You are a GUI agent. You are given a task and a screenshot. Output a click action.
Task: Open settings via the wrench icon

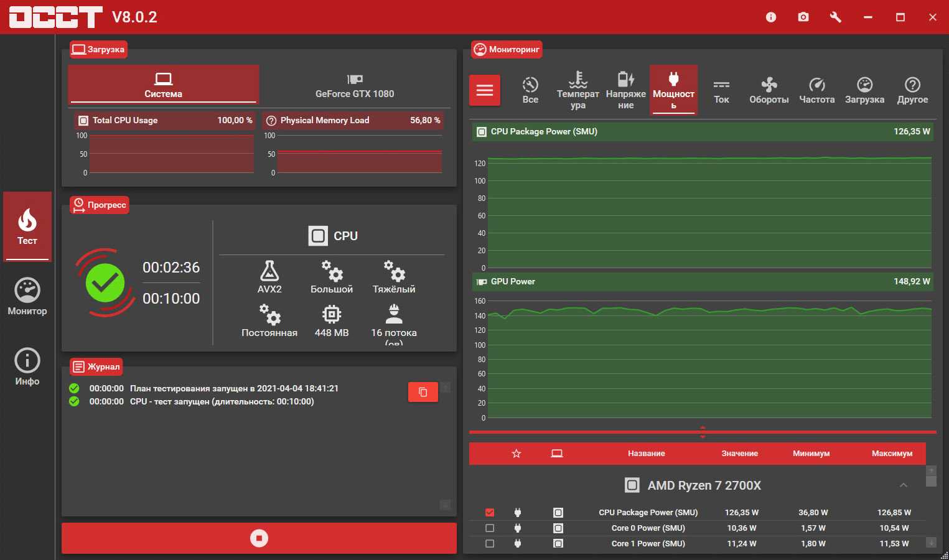tap(836, 17)
